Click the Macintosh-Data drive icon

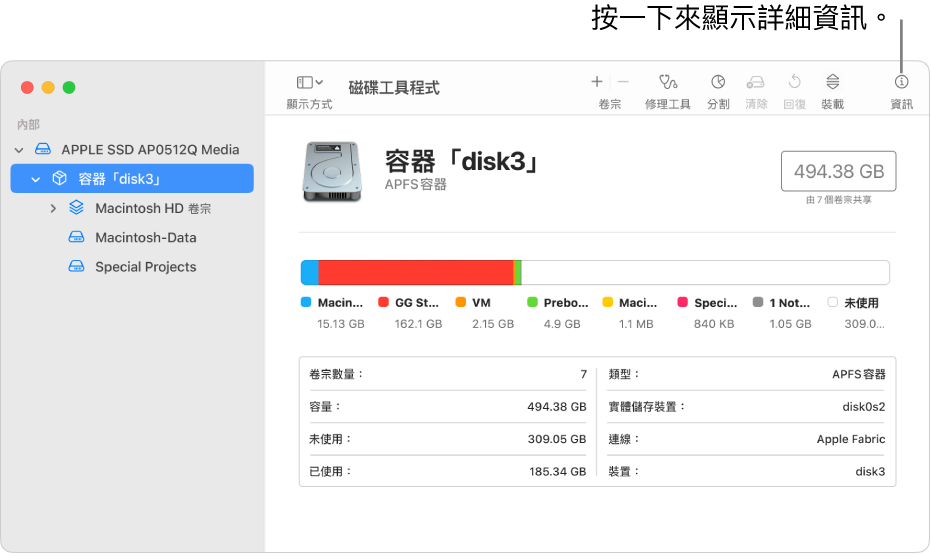pyautogui.click(x=77, y=237)
